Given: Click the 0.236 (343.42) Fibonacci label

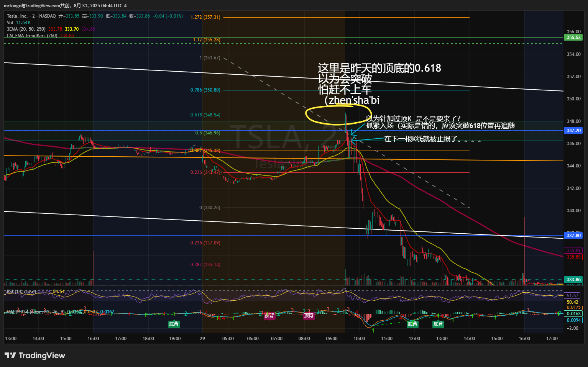Looking at the screenshot, I should 205,172.
